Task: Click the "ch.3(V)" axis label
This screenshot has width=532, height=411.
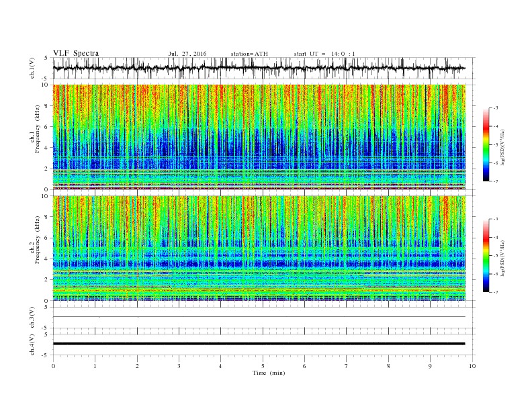Action: pyautogui.click(x=32, y=318)
